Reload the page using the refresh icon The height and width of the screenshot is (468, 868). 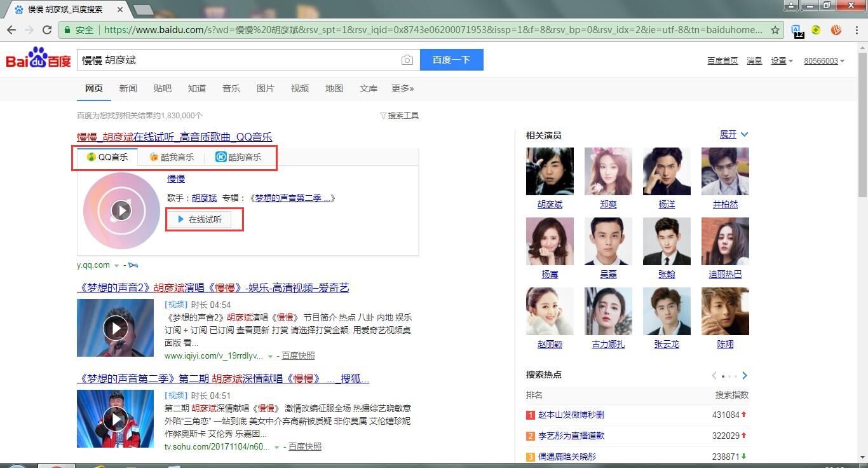point(47,30)
